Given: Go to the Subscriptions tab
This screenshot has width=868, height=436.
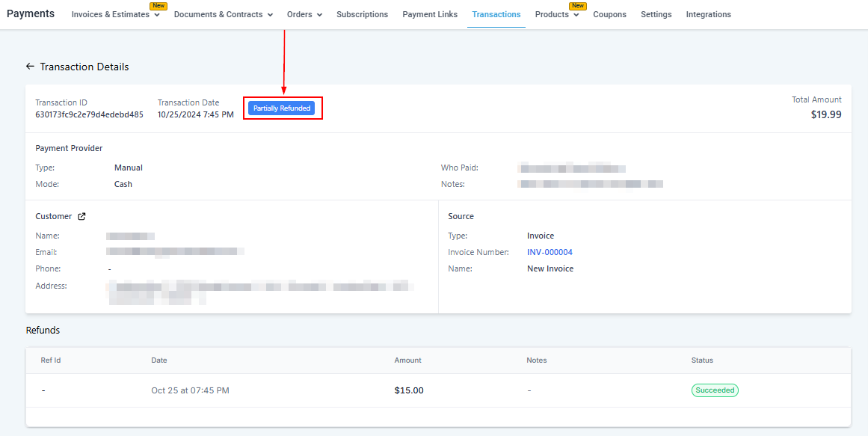Looking at the screenshot, I should tap(362, 15).
